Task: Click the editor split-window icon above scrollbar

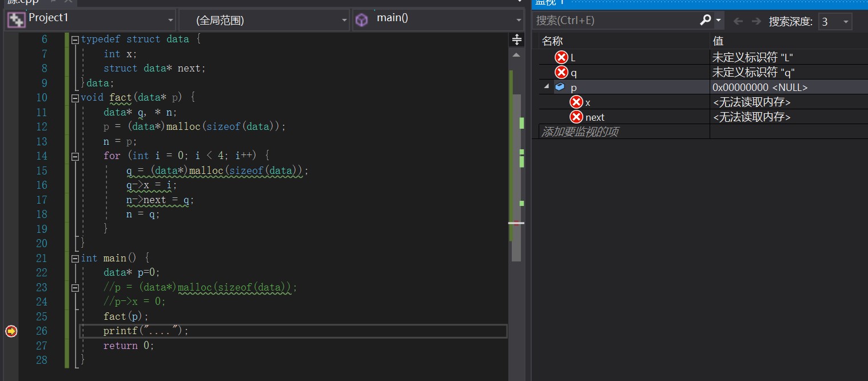Action: coord(516,39)
